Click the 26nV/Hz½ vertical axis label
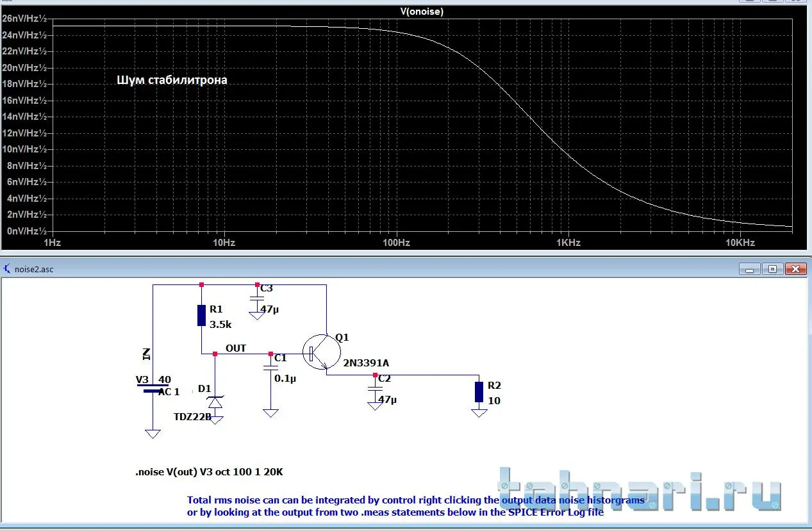 pos(24,19)
